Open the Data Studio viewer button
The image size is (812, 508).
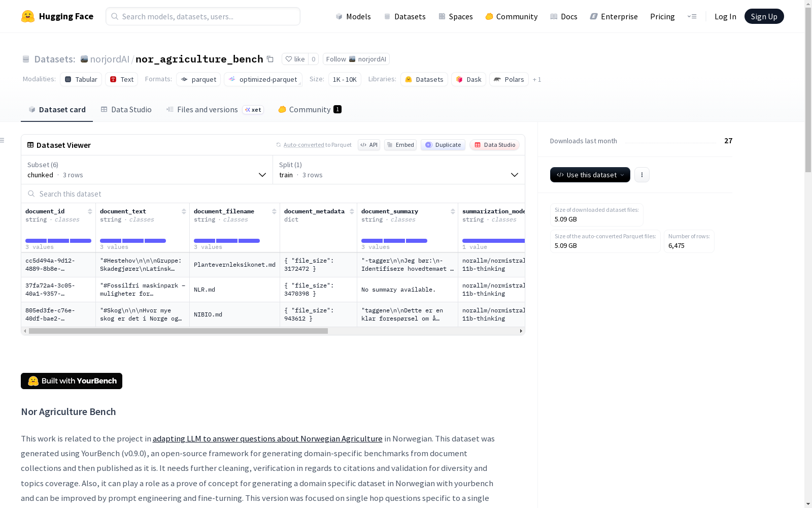tap(495, 145)
